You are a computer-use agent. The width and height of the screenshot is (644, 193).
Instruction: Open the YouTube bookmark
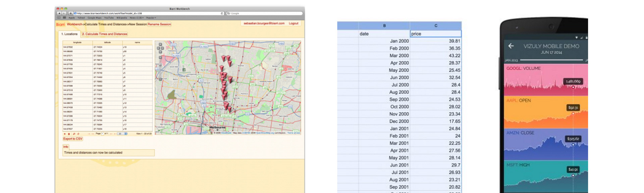click(x=109, y=18)
